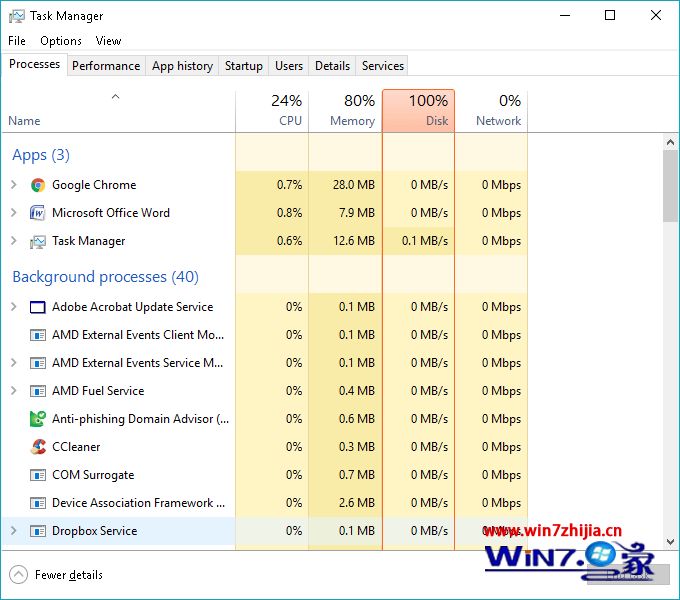
Task: Switch to the Users tab
Action: pyautogui.click(x=289, y=66)
